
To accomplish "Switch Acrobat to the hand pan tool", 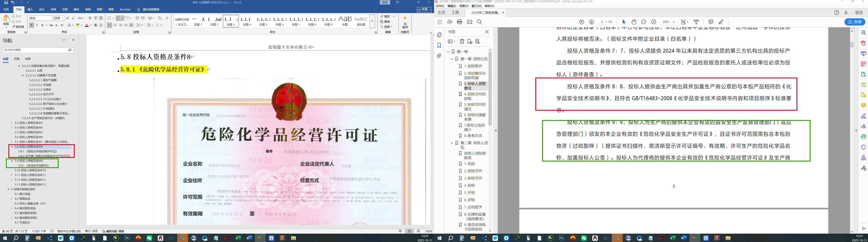I will coord(634,22).
